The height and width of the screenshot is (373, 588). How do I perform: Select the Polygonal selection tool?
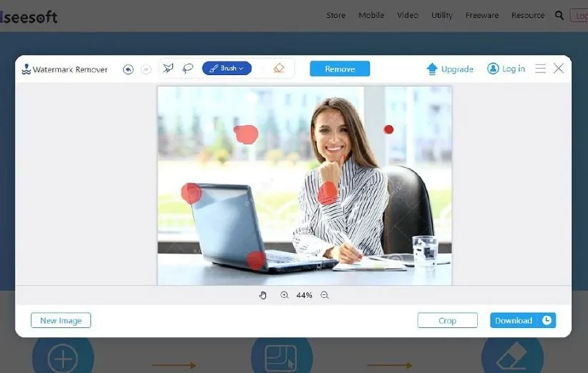pos(168,69)
